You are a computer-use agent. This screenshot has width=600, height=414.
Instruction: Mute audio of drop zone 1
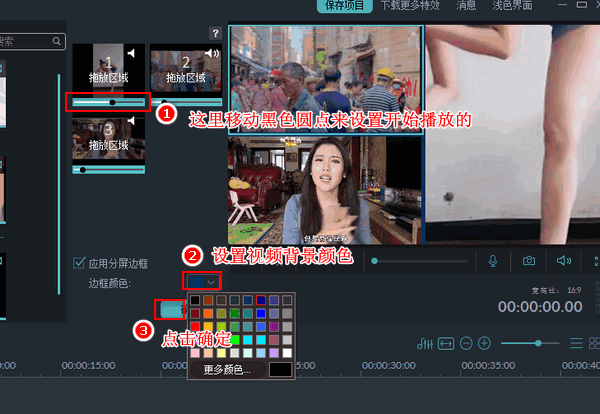(131, 53)
